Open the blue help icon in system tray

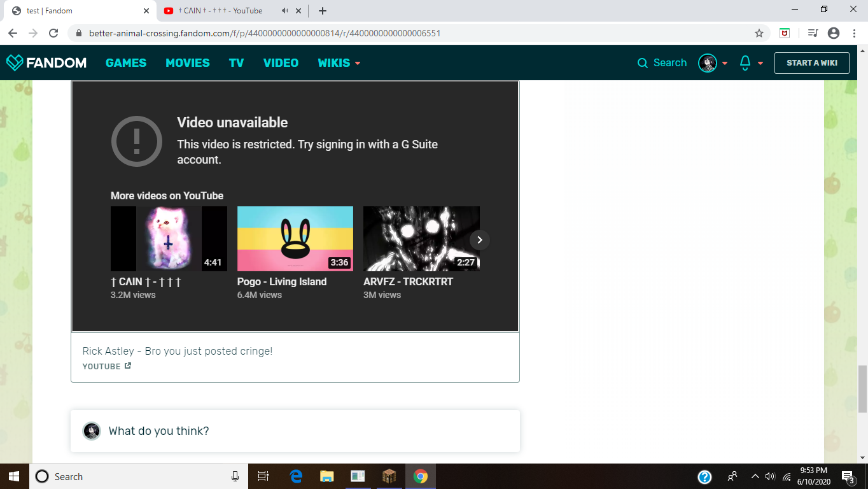(x=704, y=476)
